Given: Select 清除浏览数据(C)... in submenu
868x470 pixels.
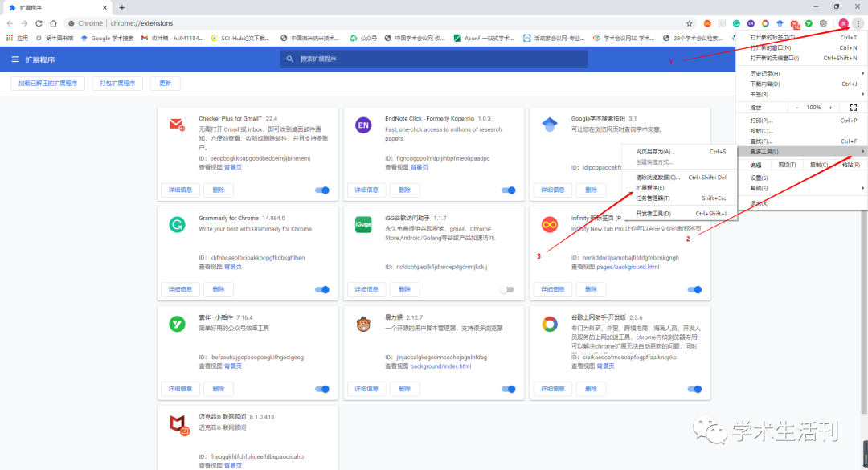Looking at the screenshot, I should click(679, 177).
